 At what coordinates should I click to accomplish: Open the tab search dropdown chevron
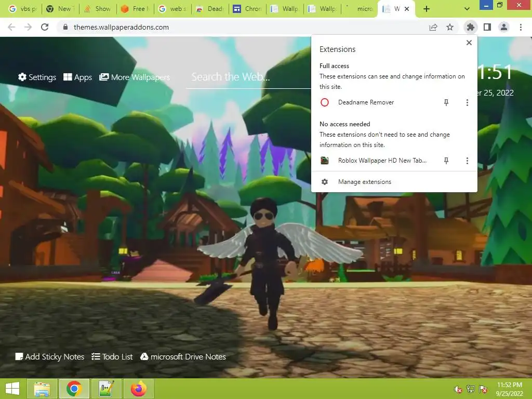click(x=467, y=9)
